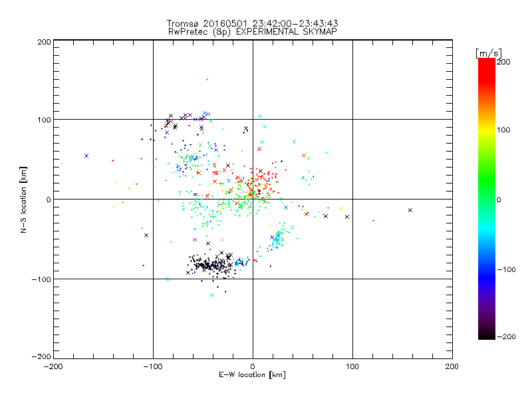
Task: Click the -200 tick label on the colorbar
Action: tap(506, 336)
